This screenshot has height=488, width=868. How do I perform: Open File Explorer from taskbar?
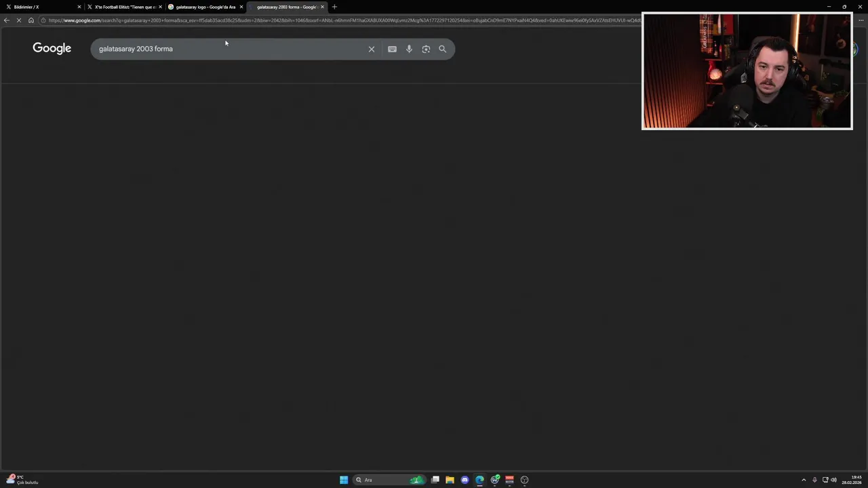point(450,480)
